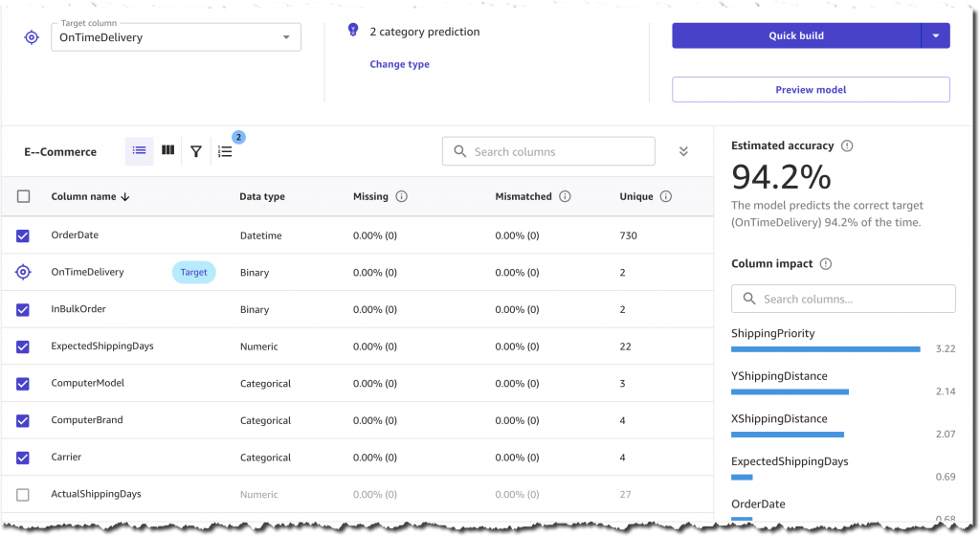Click the 2 category prediction label
Screen dimensions: 980x537
(425, 32)
